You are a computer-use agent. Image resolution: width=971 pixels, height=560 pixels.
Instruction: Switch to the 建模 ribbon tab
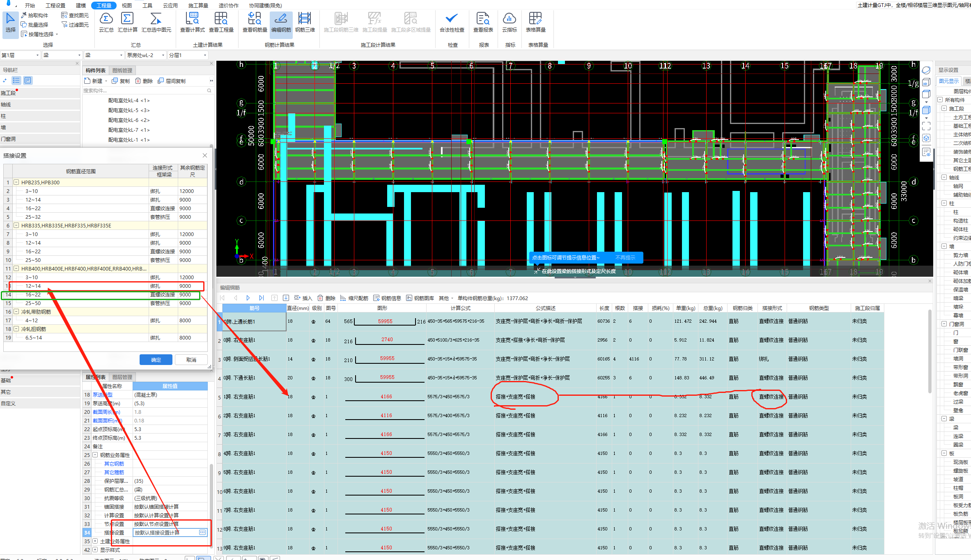point(81,5)
